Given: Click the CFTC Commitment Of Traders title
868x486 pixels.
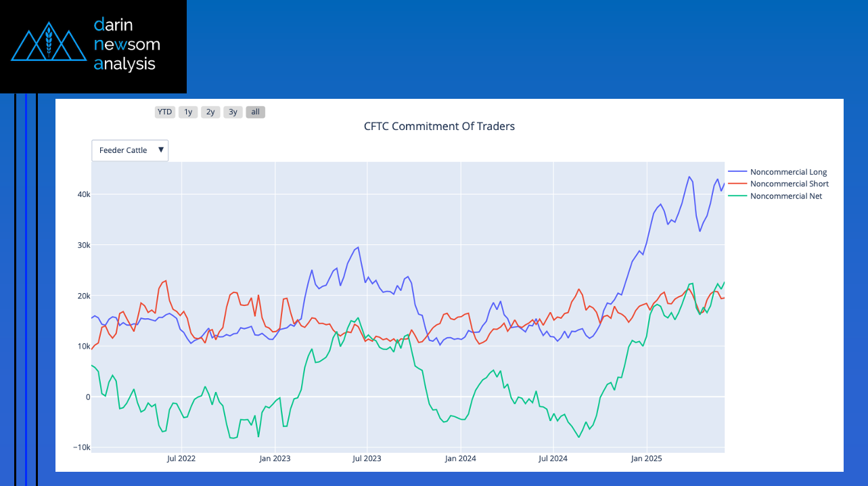Looking at the screenshot, I should (439, 126).
